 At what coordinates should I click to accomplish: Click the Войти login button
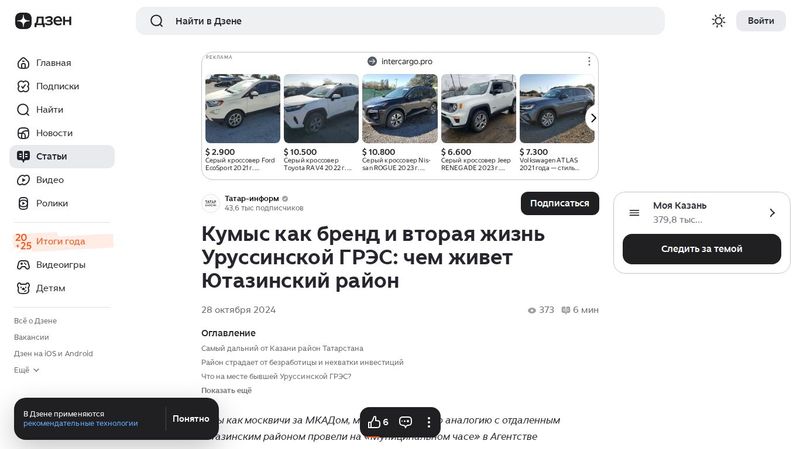coord(760,21)
